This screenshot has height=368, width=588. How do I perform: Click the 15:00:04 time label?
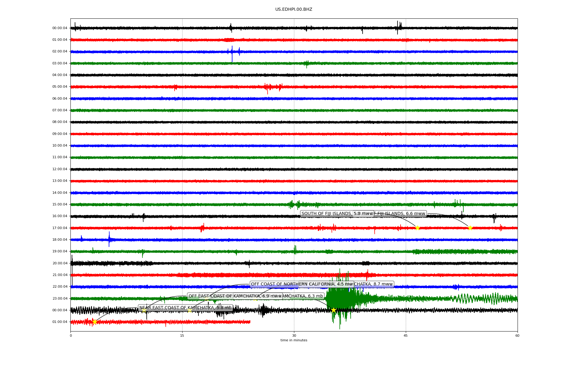click(60, 204)
